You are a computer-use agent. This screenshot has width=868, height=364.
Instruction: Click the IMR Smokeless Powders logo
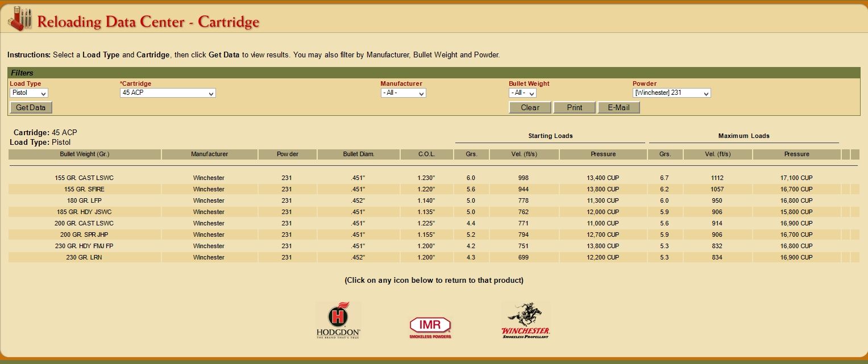[430, 327]
